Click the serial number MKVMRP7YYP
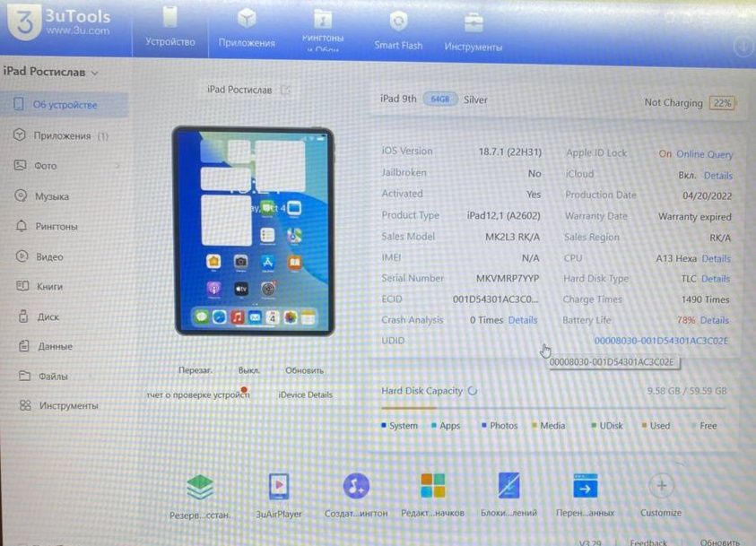 tap(508, 279)
